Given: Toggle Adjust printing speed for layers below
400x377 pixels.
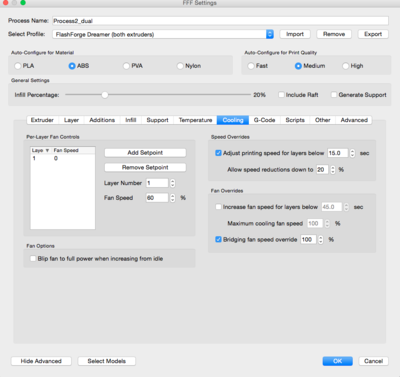Looking at the screenshot, I should [x=218, y=153].
